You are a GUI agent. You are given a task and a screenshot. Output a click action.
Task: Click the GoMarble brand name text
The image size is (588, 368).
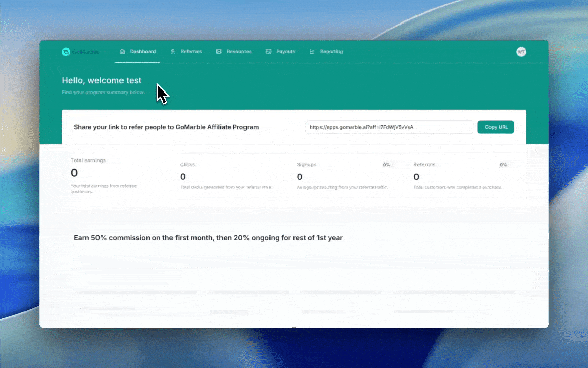86,52
